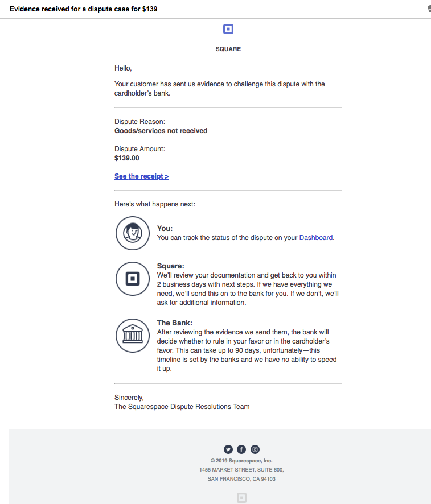Click the round Square icon beside Square section
The height and width of the screenshot is (504, 431).
(x=133, y=279)
